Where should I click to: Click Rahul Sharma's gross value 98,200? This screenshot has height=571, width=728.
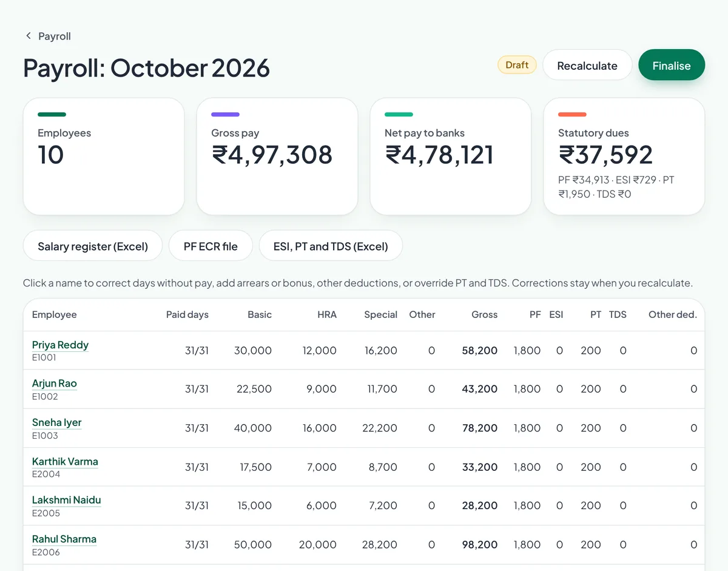click(x=480, y=544)
